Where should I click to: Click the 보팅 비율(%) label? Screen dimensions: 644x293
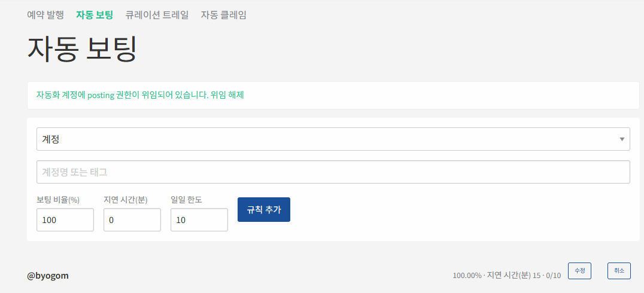(x=58, y=200)
